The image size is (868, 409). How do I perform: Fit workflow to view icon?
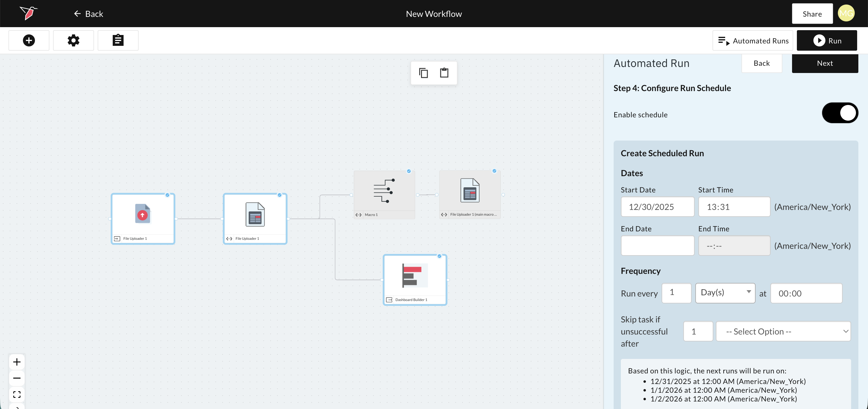(17, 394)
